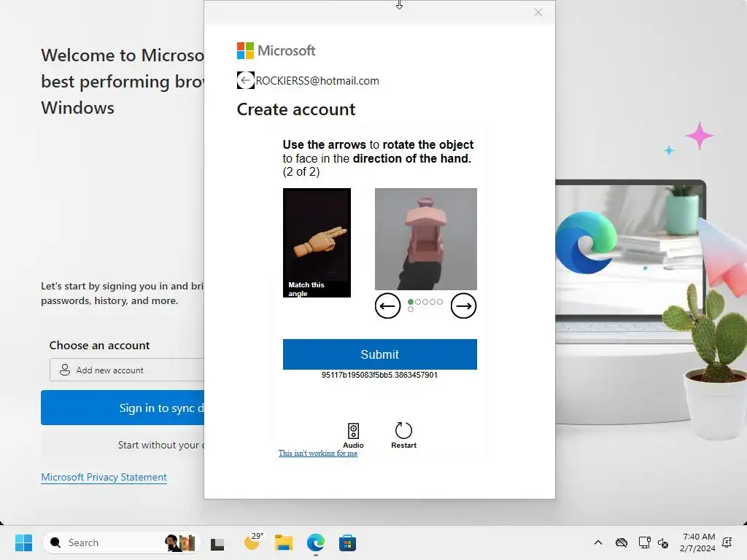Open 'This isn't working for me' link
747x560 pixels.
tap(318, 453)
